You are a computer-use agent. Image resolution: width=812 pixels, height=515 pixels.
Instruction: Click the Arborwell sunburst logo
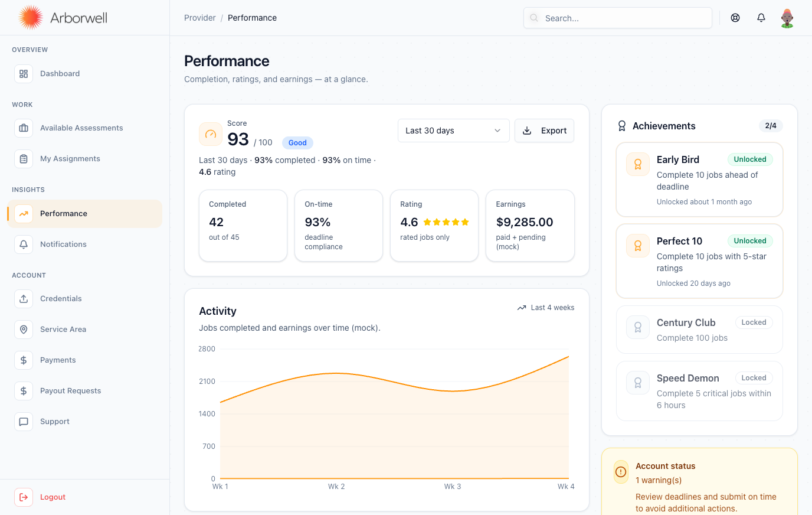point(30,18)
